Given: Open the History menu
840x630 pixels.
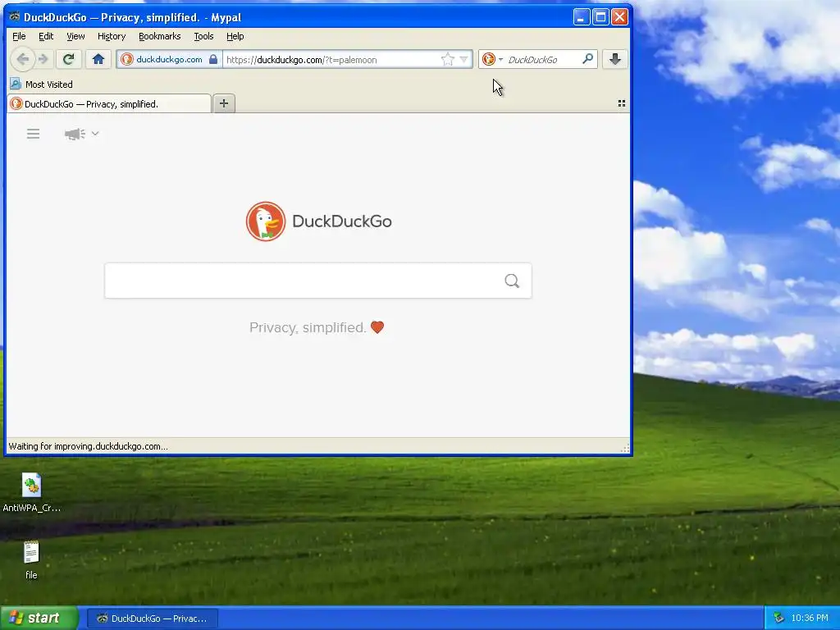Looking at the screenshot, I should tap(112, 36).
